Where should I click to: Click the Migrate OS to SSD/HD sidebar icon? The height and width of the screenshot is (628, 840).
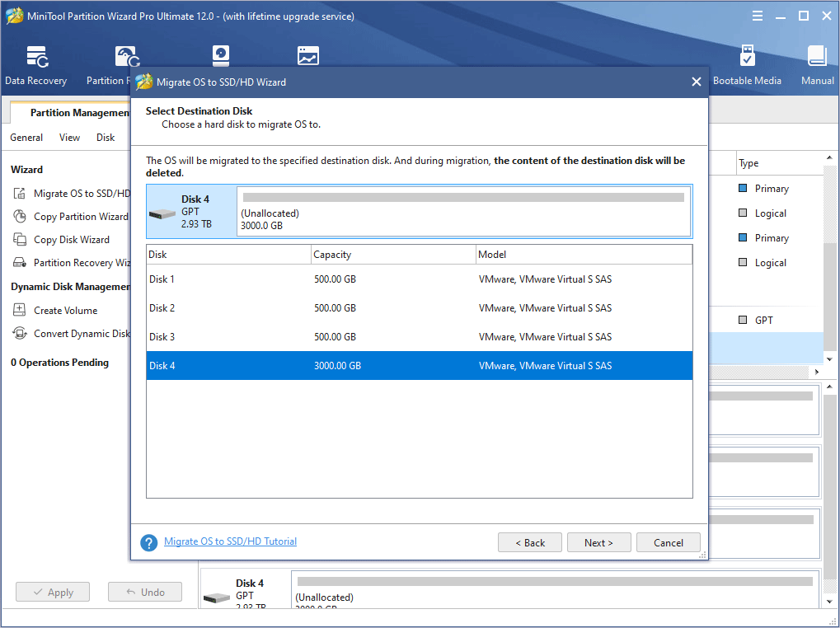[19, 194]
